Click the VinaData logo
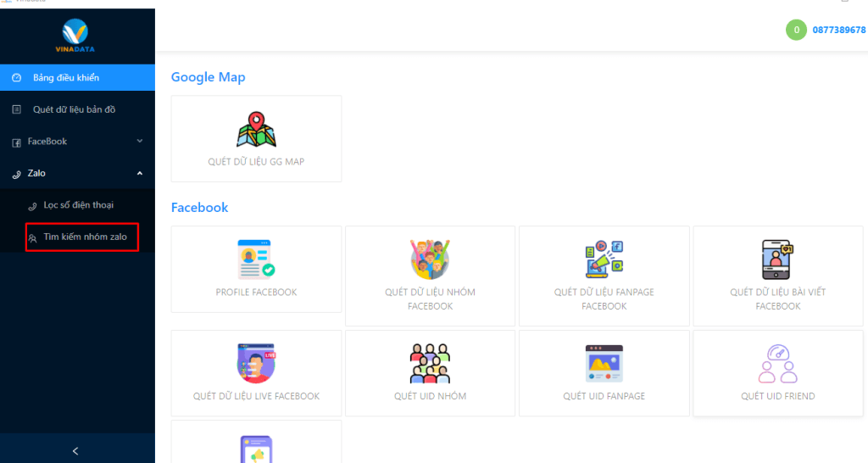The width and height of the screenshot is (868, 463). pyautogui.click(x=77, y=36)
